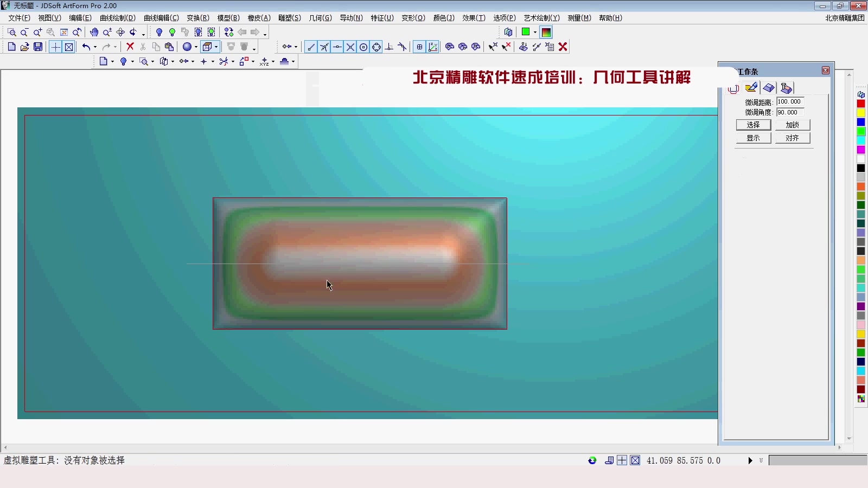
Task: Save the document using the floppy disk icon
Action: [x=38, y=47]
